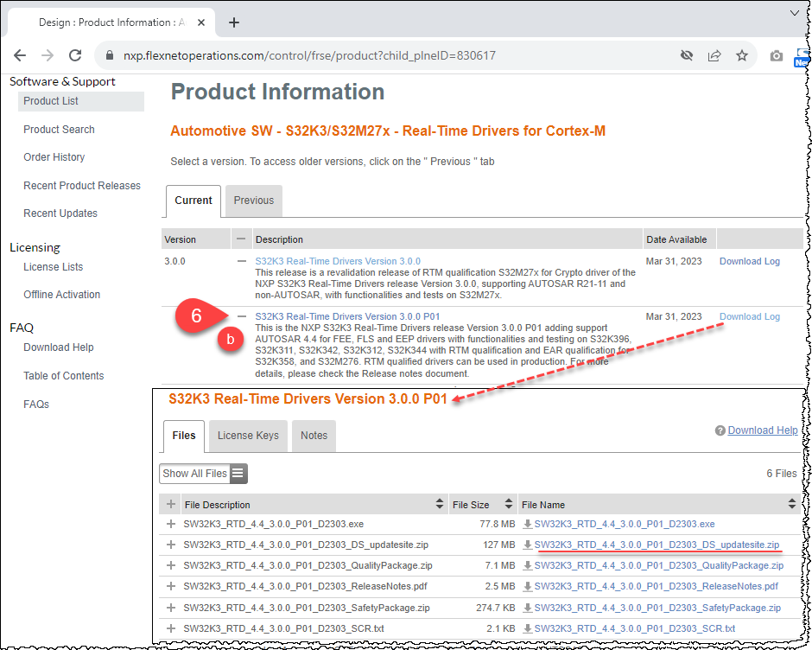The height and width of the screenshot is (650, 812).
Task: Go back using the browser back arrow
Action: click(x=20, y=55)
